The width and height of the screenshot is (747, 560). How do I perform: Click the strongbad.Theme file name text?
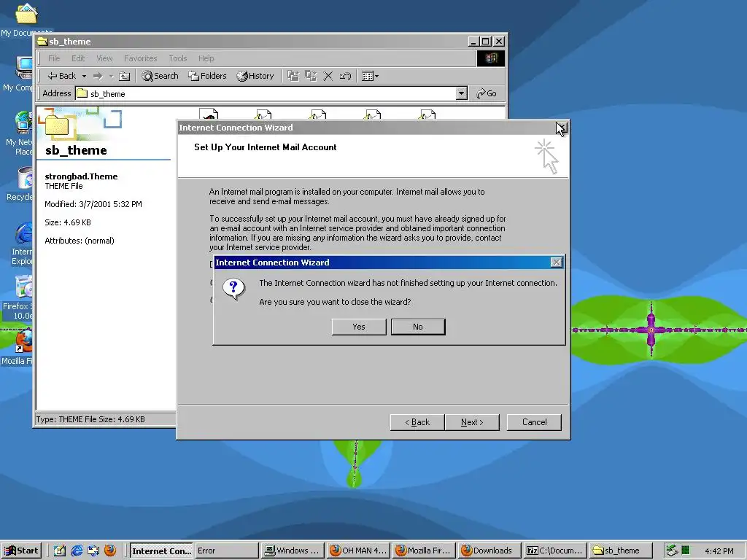[81, 176]
